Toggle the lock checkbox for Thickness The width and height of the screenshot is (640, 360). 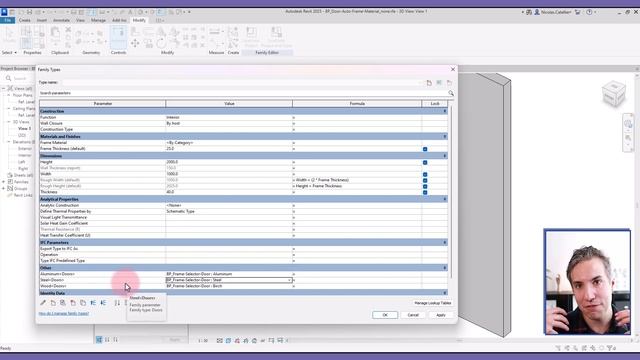(425, 192)
